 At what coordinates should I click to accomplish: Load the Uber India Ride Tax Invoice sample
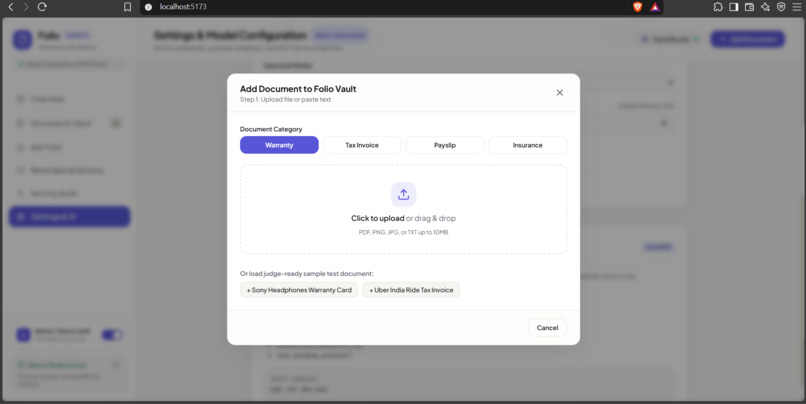click(411, 290)
